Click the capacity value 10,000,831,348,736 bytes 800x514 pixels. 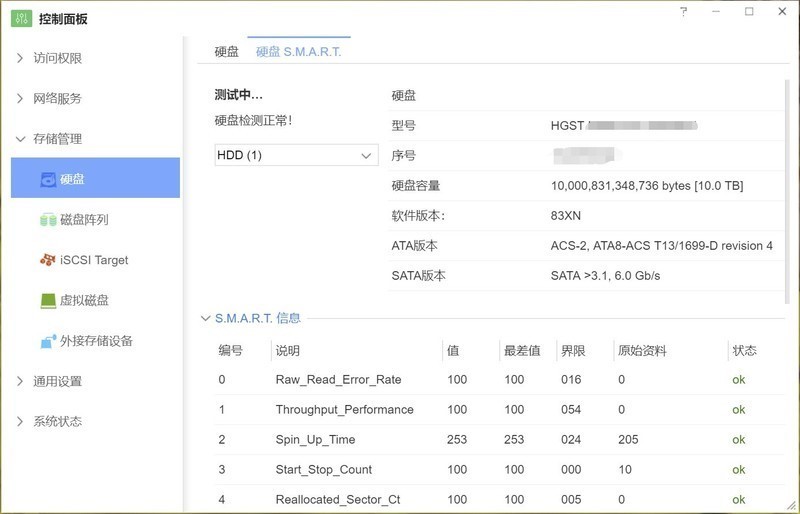(x=647, y=186)
